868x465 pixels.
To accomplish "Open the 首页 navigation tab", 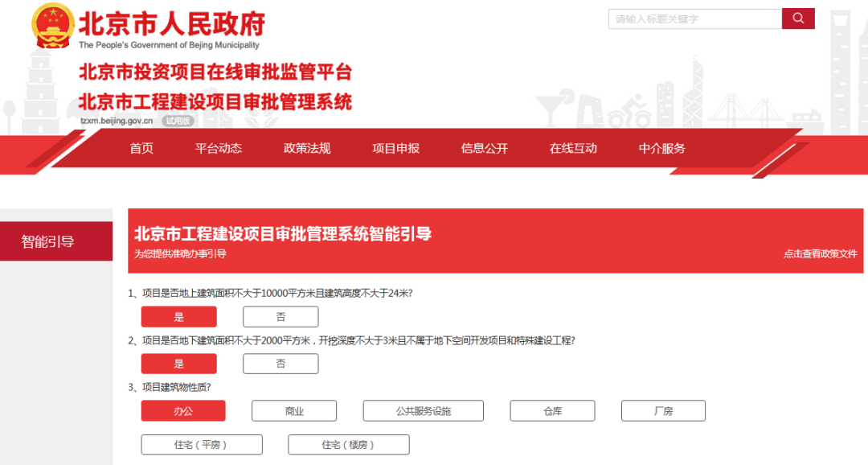I will (141, 148).
